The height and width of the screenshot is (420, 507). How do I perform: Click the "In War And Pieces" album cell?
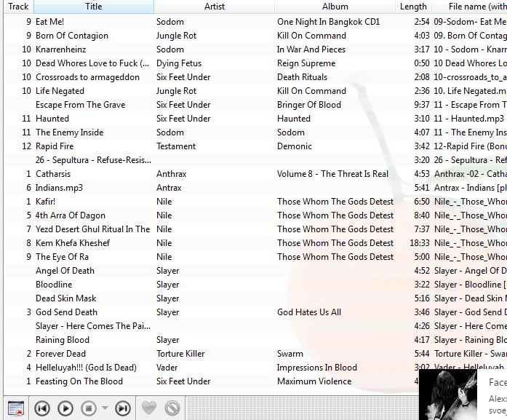pyautogui.click(x=311, y=49)
